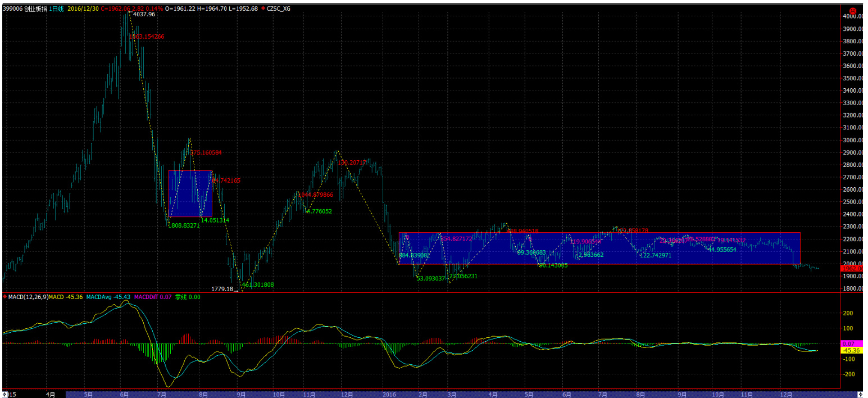868x398 pixels.
Task: Click the magenta MACDDiff 0.07 legend
Action: pos(153,296)
